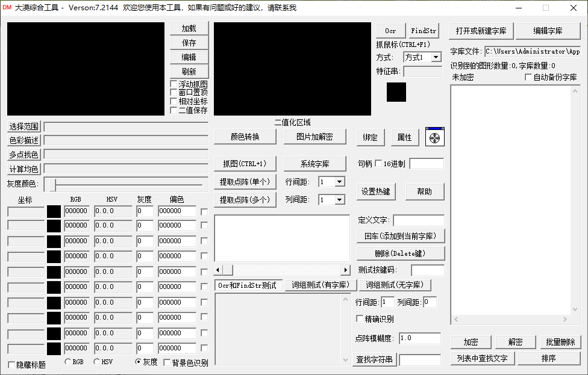
Task: Check the 二值保存 option
Action: click(x=174, y=110)
